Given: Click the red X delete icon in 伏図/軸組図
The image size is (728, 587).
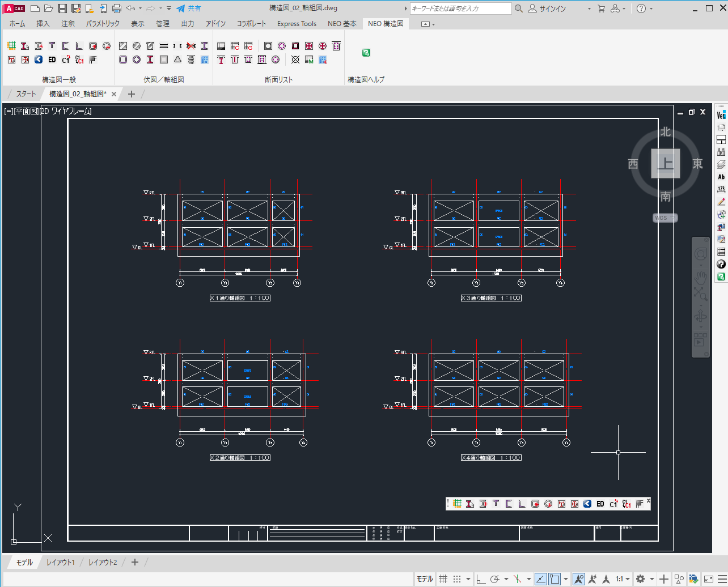Looking at the screenshot, I should tap(191, 46).
